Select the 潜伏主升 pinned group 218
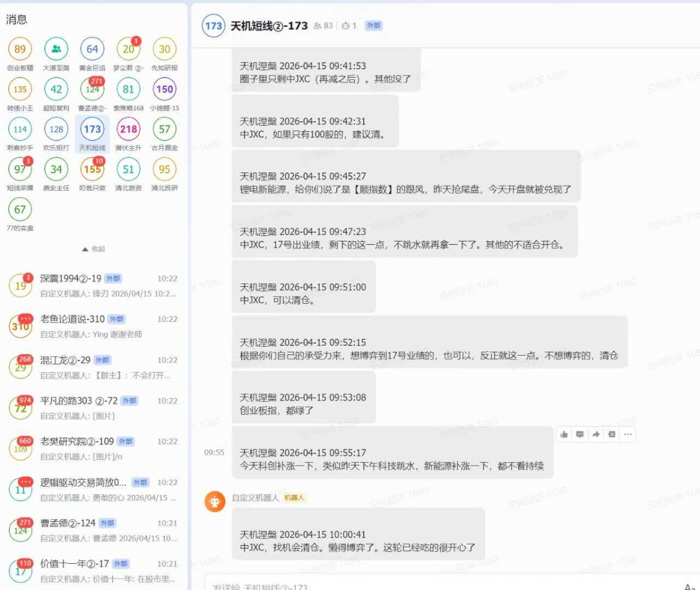 (128, 129)
